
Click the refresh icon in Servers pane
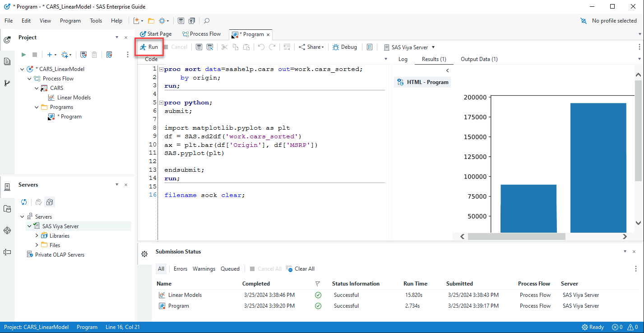pyautogui.click(x=24, y=202)
